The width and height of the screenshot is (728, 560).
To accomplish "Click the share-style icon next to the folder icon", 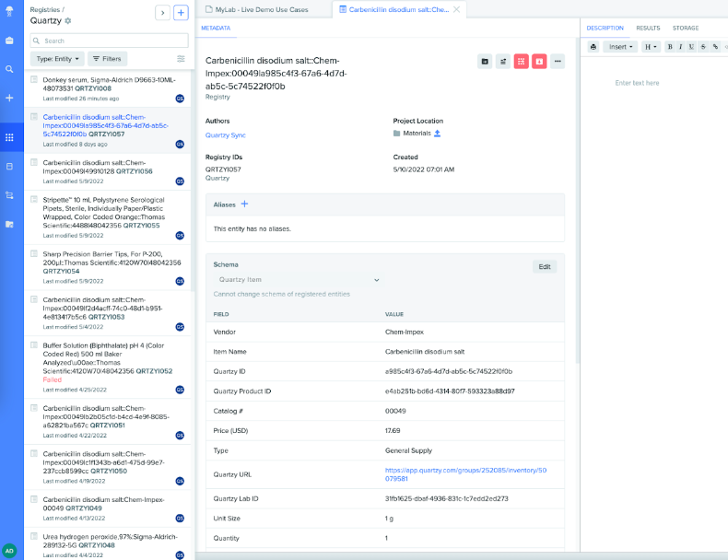I will [x=503, y=61].
